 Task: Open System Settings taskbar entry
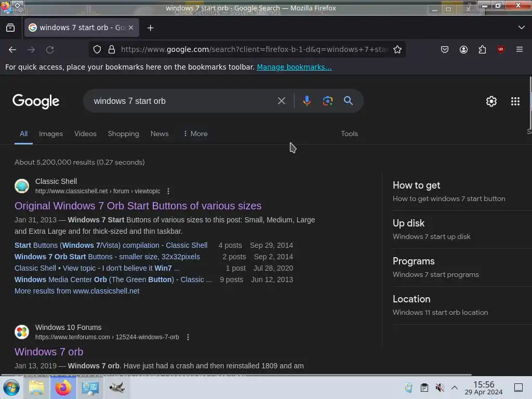pyautogui.click(x=90, y=388)
